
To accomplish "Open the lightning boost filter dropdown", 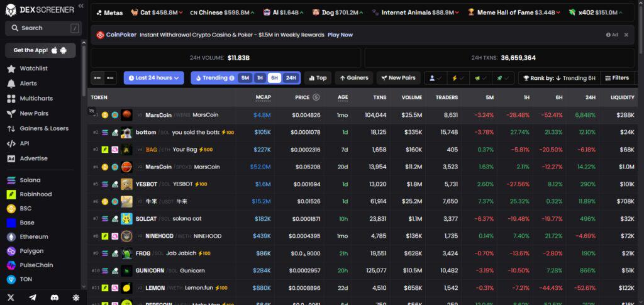I will coord(458,78).
